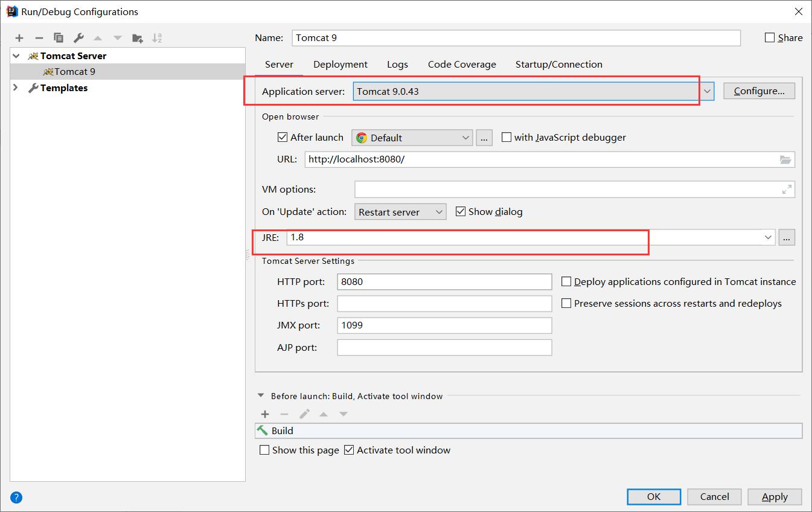This screenshot has width=812, height=512.
Task: Switch to the Deployment tab
Action: click(340, 64)
